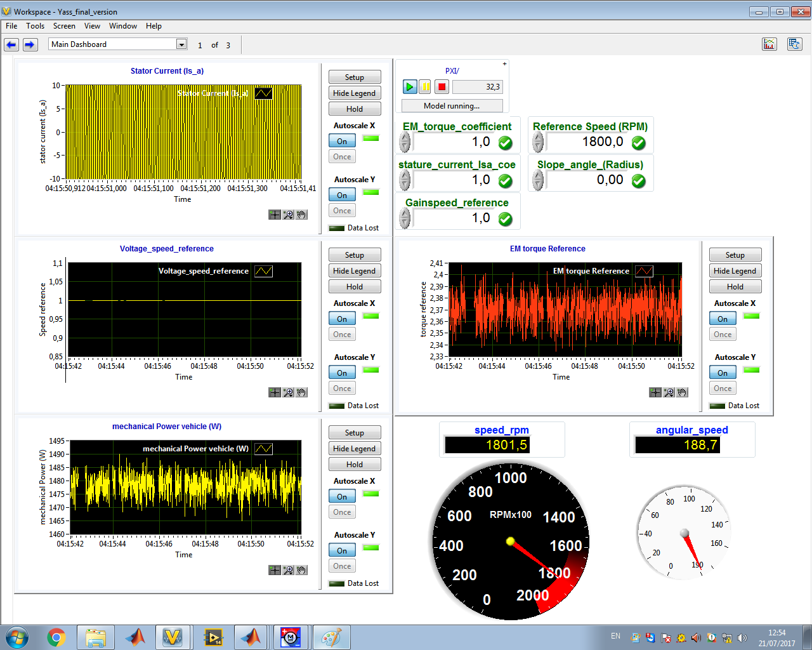Viewport: 812px width, 650px height.
Task: Click the Reference Speed (RPM) increment stepper
Action: point(538,138)
